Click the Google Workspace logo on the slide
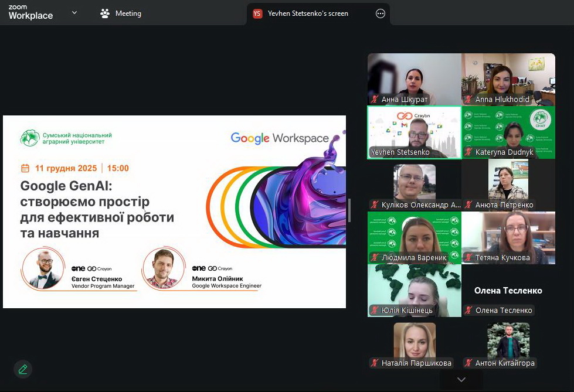574x392 pixels. pos(280,138)
